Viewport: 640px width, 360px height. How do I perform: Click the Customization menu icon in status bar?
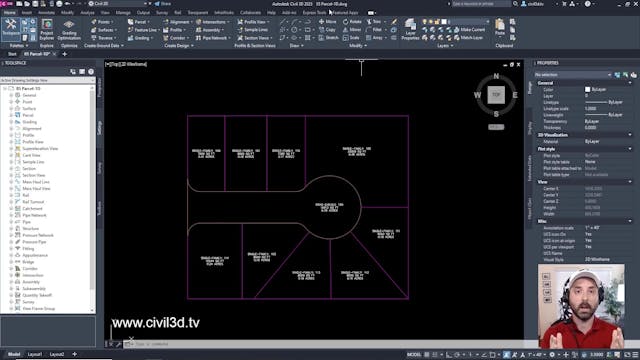[x=635, y=355]
